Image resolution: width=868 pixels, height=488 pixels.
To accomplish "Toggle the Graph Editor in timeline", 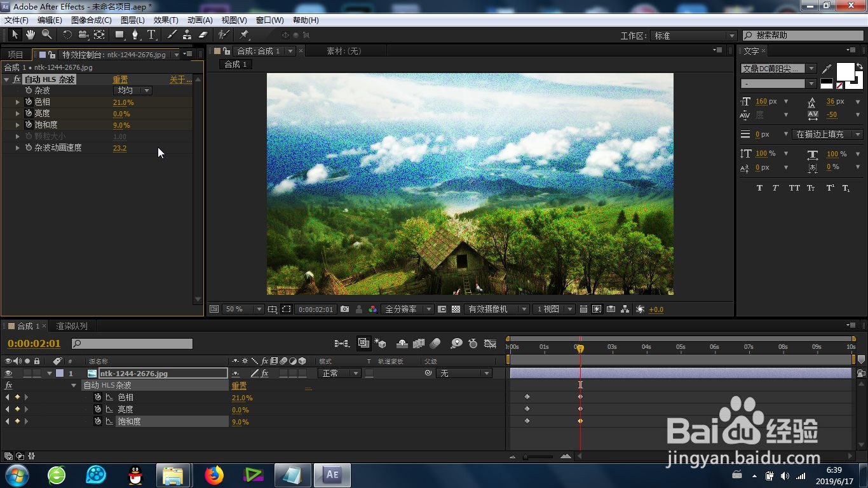I will pyautogui.click(x=490, y=343).
